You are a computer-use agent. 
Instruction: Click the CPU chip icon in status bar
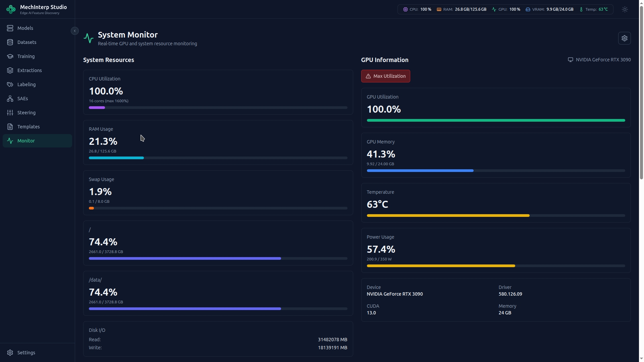(x=406, y=9)
